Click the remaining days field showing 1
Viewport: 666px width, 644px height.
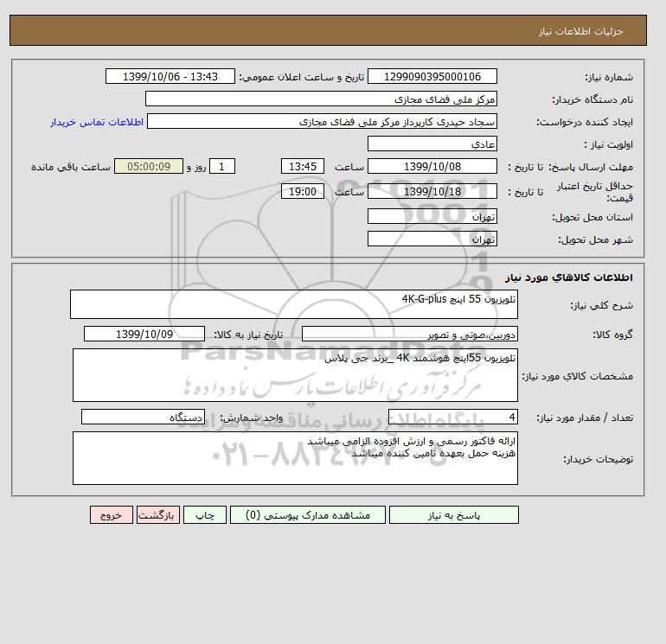[221, 167]
